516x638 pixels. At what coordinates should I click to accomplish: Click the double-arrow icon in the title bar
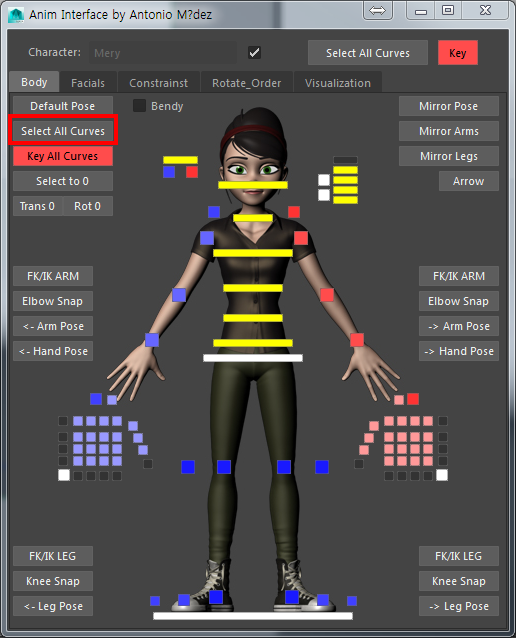click(x=377, y=11)
